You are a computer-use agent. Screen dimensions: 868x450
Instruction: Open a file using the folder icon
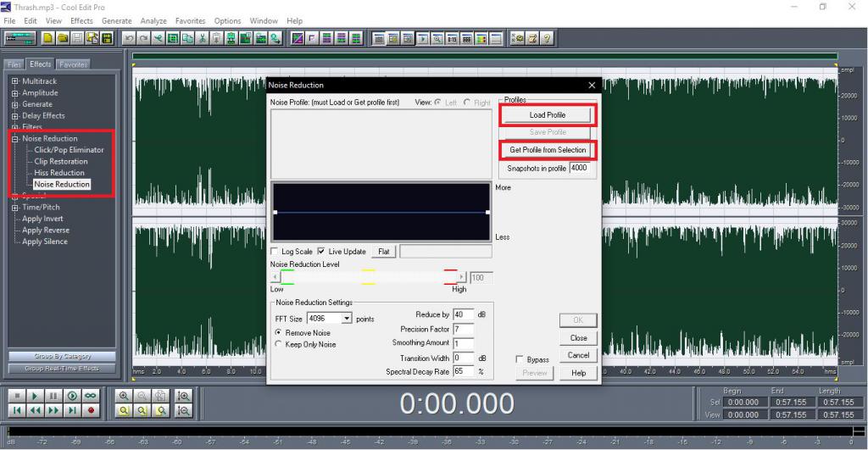(x=63, y=38)
